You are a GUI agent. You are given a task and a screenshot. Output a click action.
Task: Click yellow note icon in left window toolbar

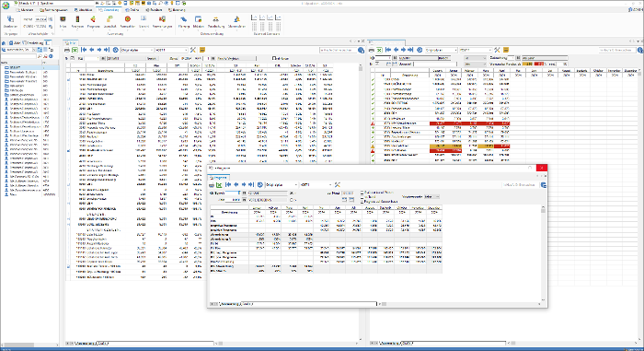click(202, 50)
